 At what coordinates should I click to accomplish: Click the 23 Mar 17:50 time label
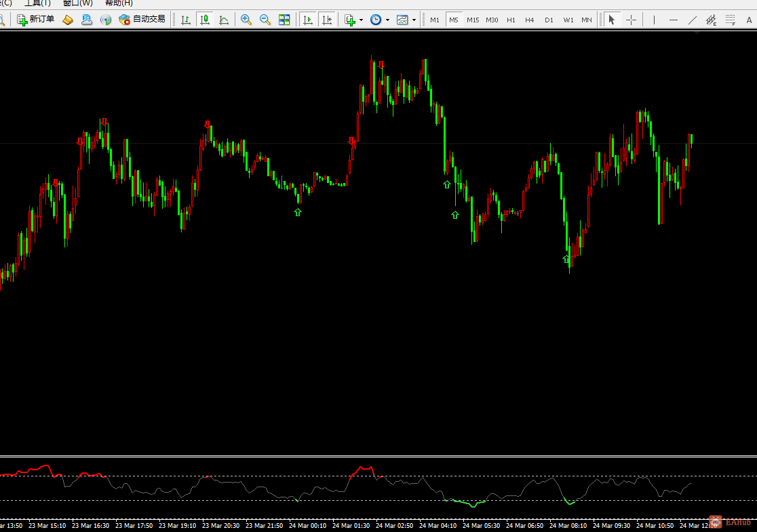pos(134,525)
